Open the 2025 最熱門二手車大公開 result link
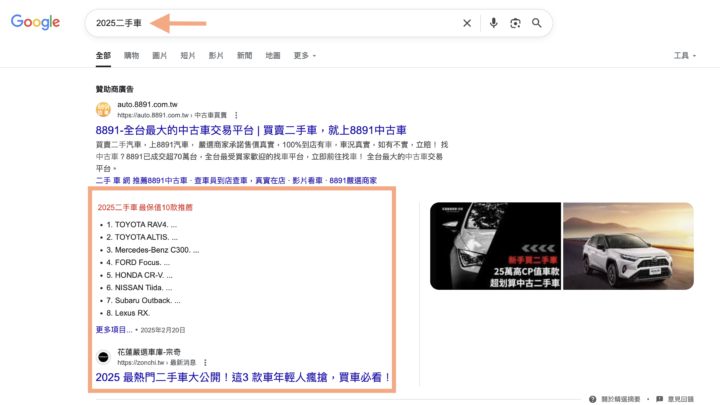 pyautogui.click(x=243, y=378)
